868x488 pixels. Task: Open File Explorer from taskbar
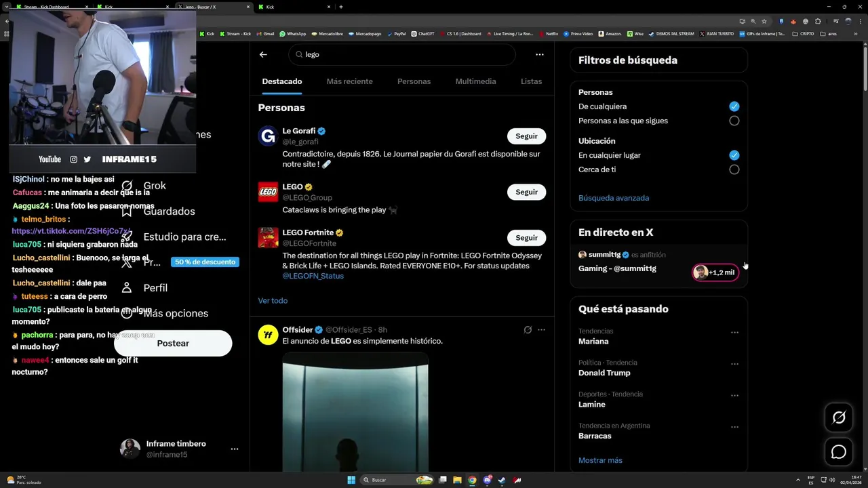coord(457,480)
